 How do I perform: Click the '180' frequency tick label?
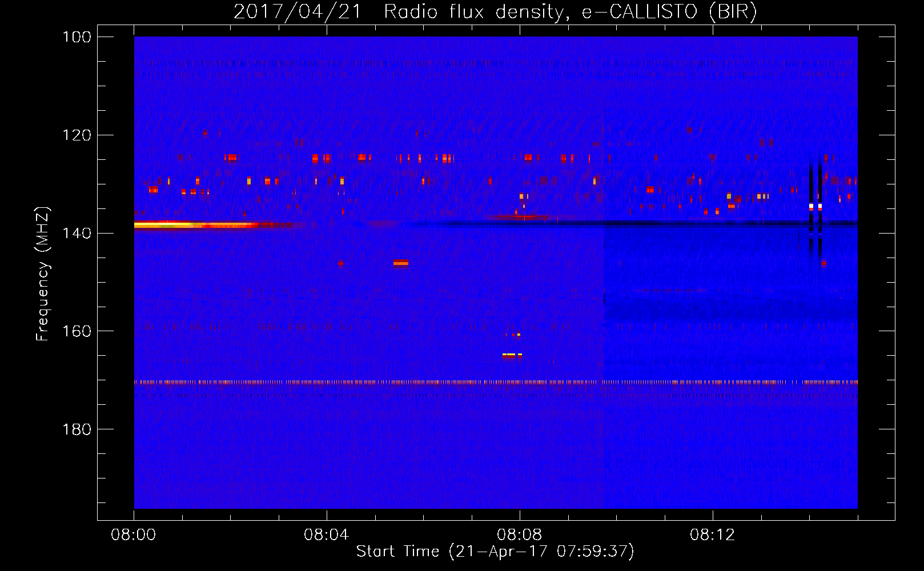pyautogui.click(x=77, y=429)
